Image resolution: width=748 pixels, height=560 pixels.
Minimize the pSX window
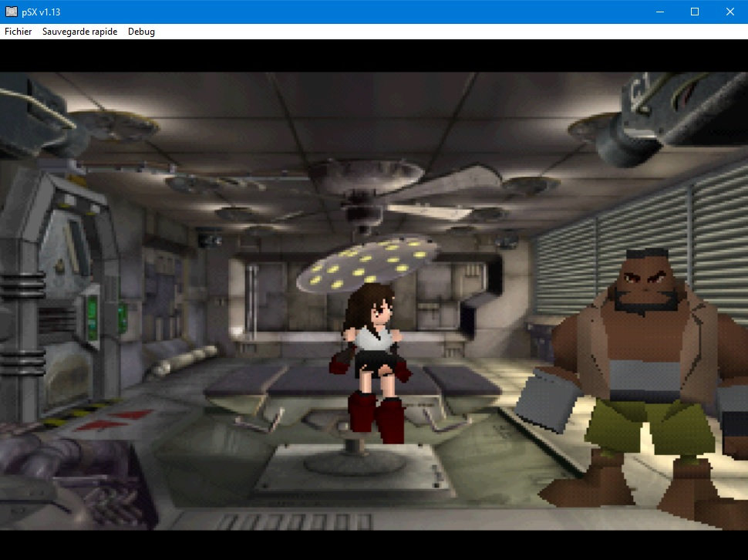(x=660, y=12)
